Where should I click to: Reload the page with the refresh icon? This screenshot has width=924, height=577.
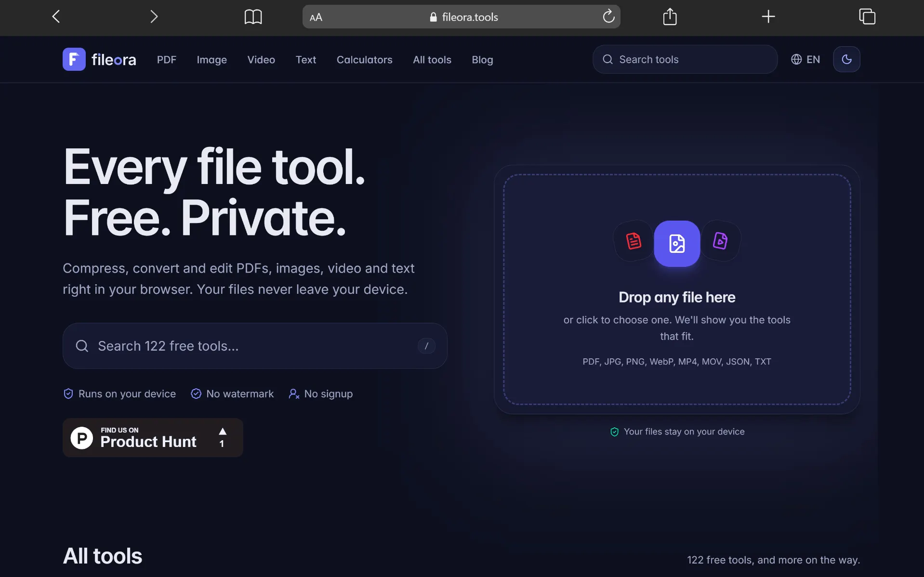(608, 17)
